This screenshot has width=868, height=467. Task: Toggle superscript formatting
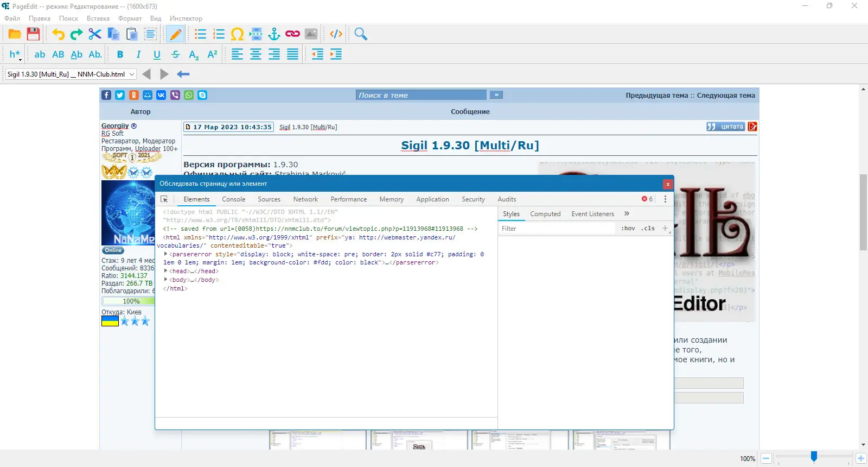(212, 54)
